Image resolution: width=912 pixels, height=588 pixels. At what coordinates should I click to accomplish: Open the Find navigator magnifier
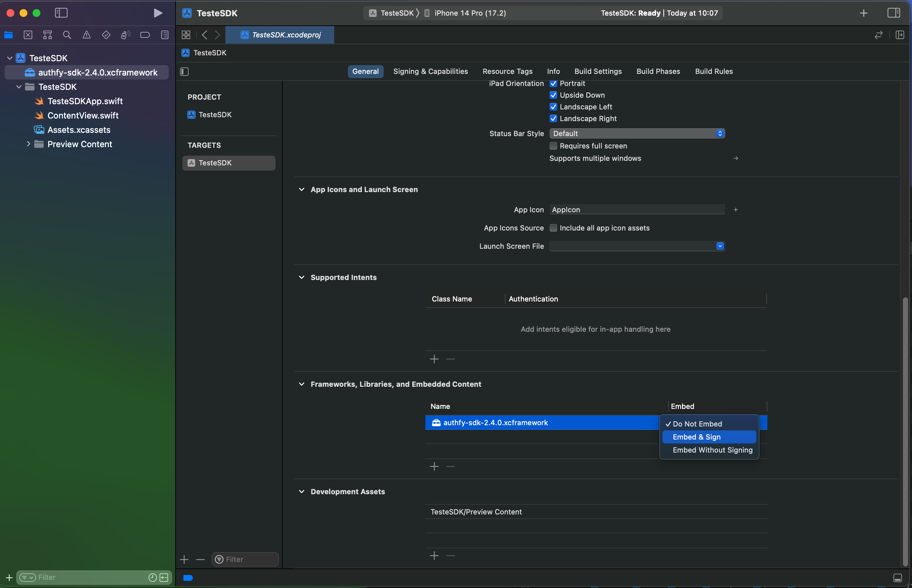pyautogui.click(x=67, y=35)
